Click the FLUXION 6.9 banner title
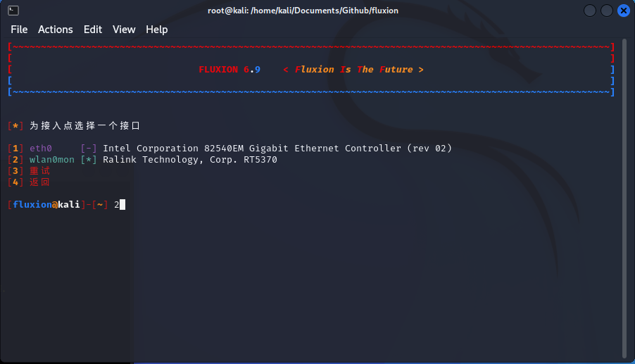 coord(230,70)
